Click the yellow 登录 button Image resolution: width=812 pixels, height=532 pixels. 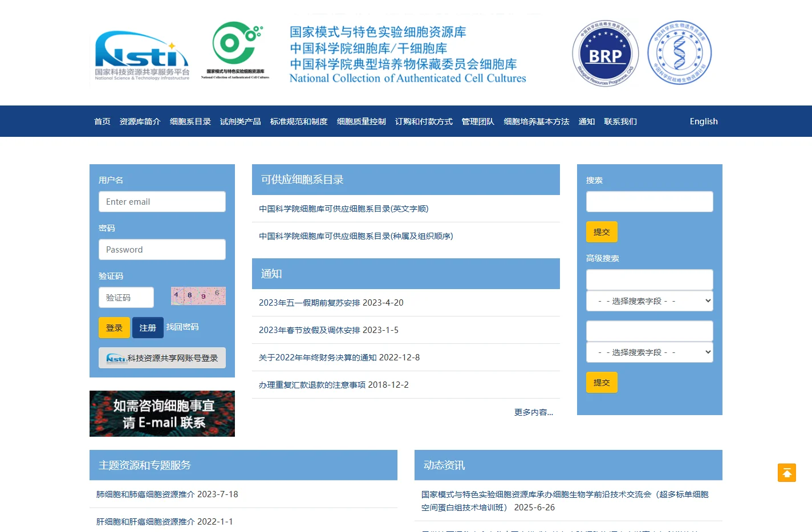[114, 328]
